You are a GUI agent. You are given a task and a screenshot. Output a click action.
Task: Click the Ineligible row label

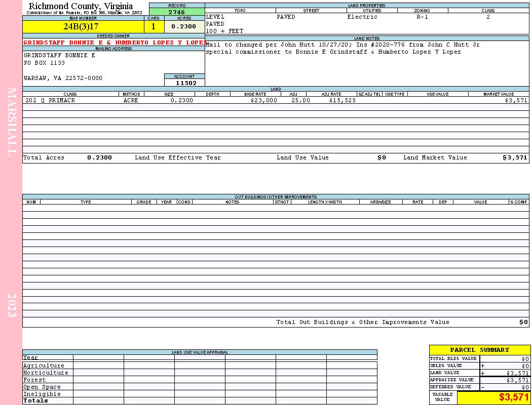[42, 394]
